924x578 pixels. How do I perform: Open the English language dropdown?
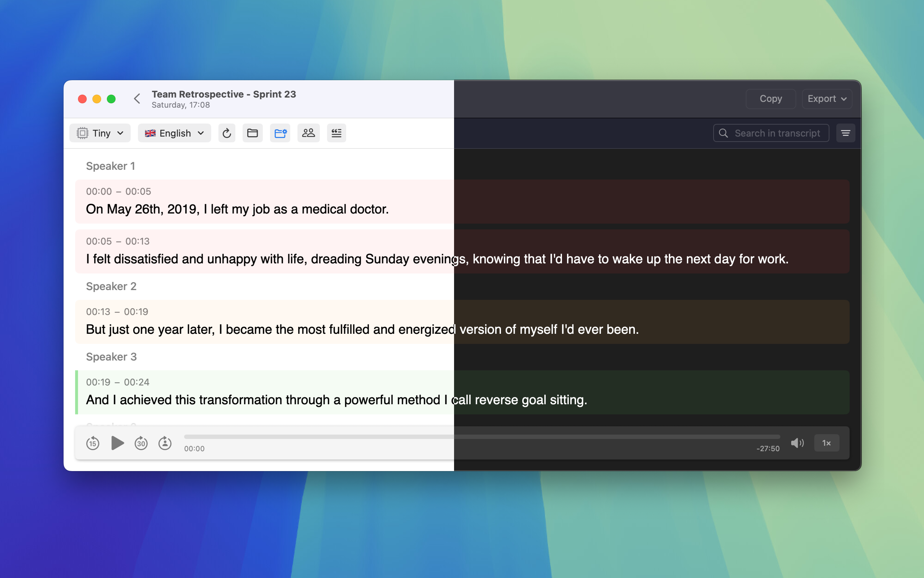174,133
